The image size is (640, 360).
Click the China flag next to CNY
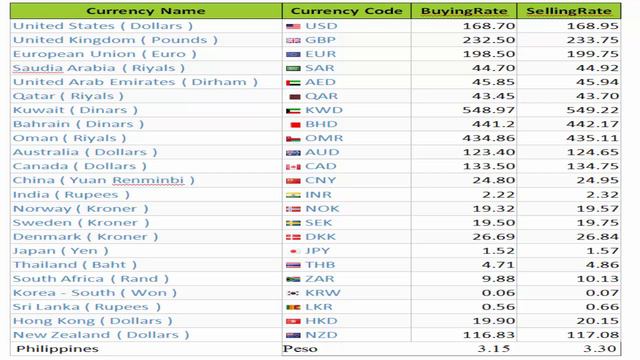point(293,181)
